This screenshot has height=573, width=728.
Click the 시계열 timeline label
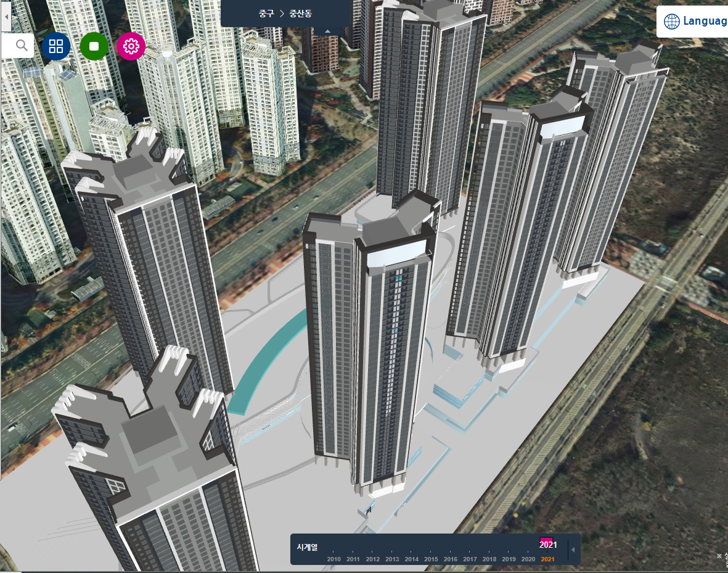(x=308, y=547)
